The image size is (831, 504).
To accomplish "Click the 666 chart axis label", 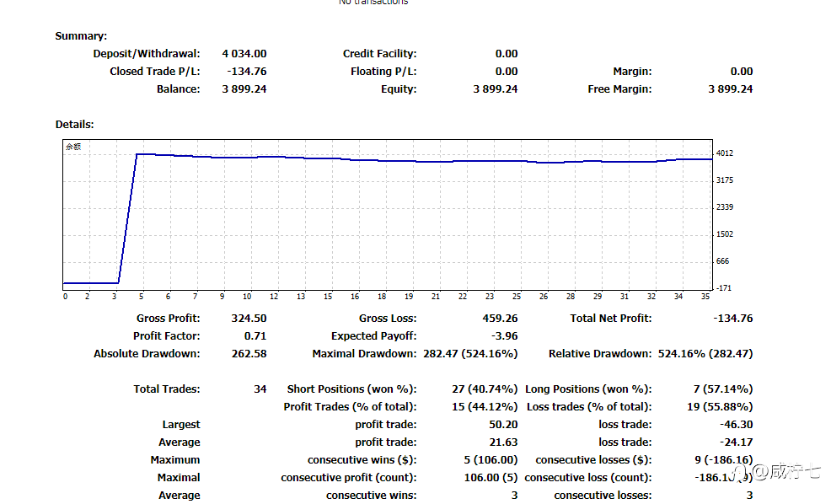I will point(722,261).
